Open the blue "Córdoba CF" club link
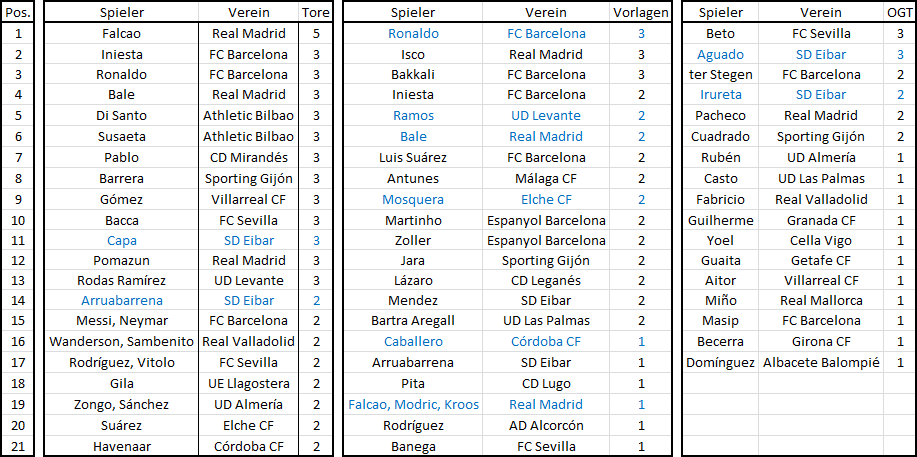Screen dimensions: 917x457 [546, 341]
